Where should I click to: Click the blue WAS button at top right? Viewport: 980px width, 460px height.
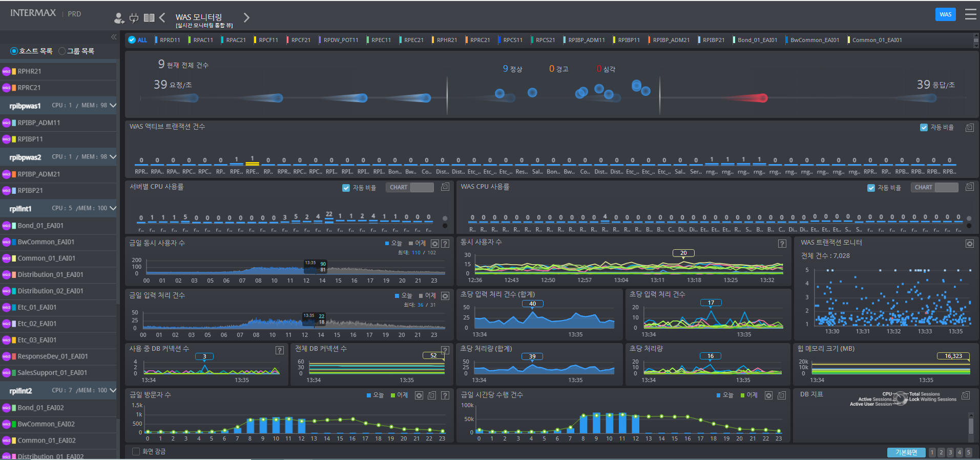coord(945,14)
